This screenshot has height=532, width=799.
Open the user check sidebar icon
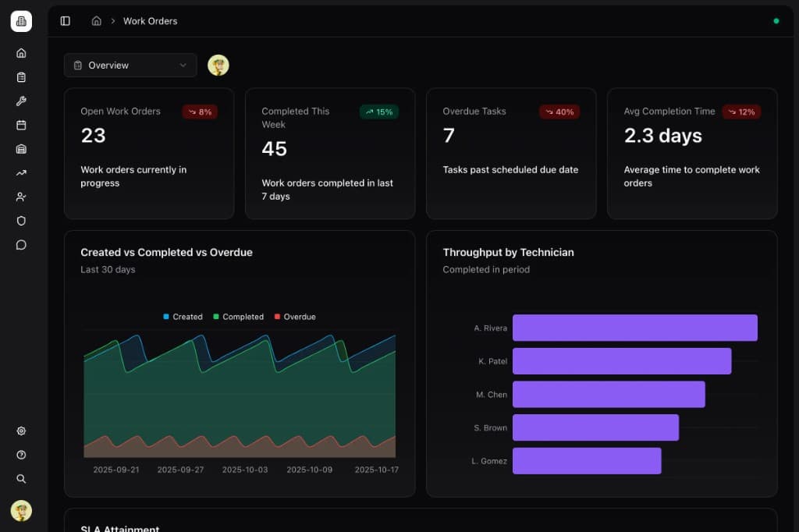point(21,197)
